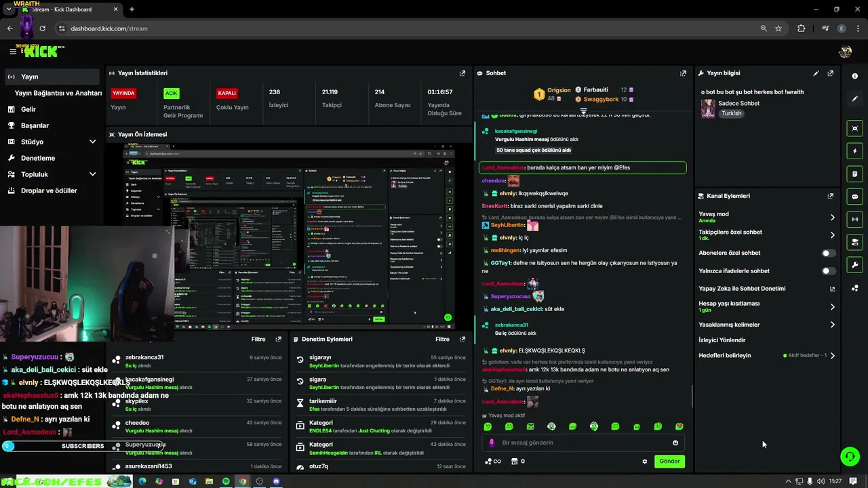Click İzleyici Yönlendir in Kanal Eylemleri
868x488 pixels.
pos(722,340)
